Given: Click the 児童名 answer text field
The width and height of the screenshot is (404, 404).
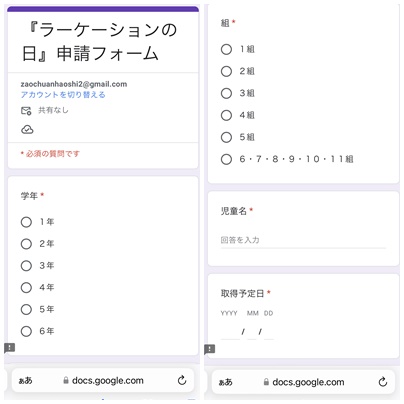Looking at the screenshot, I should [x=303, y=241].
